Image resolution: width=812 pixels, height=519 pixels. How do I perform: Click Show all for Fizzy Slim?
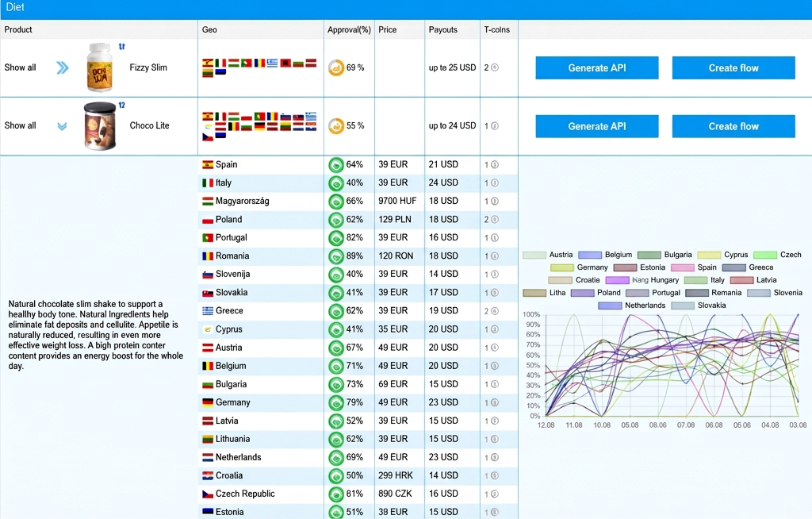20,67
